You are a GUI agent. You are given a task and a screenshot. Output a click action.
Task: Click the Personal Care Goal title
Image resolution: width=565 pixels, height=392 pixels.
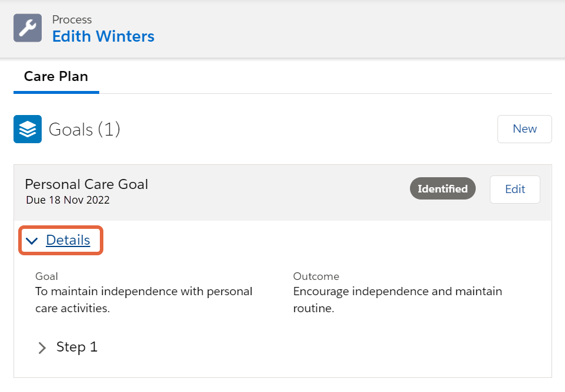pos(86,184)
